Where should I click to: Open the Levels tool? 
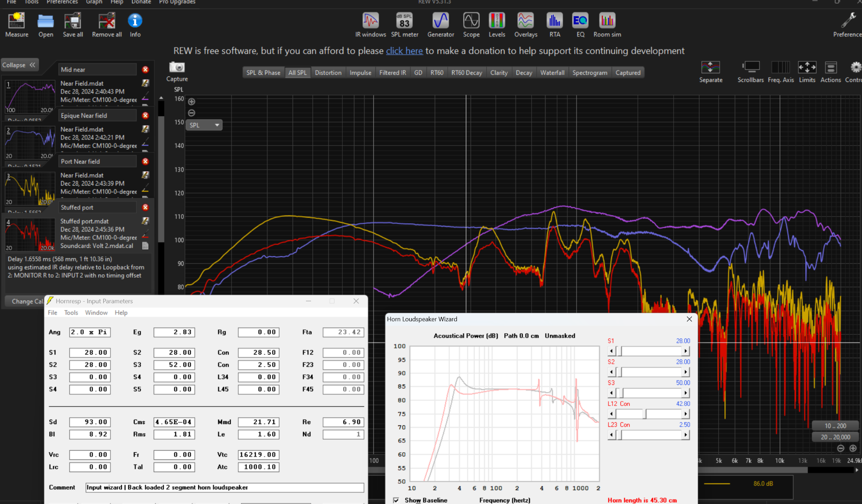pyautogui.click(x=497, y=21)
